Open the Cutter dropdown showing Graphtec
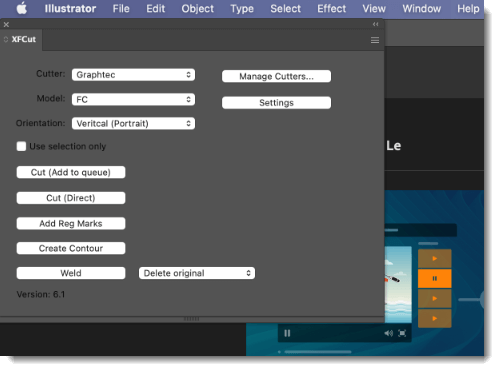This screenshot has height=371, width=499. (x=133, y=75)
